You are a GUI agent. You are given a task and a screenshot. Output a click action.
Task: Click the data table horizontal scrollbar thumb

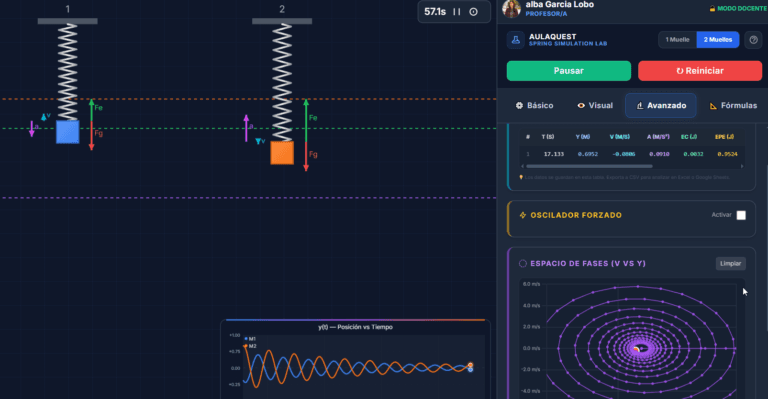click(x=589, y=166)
